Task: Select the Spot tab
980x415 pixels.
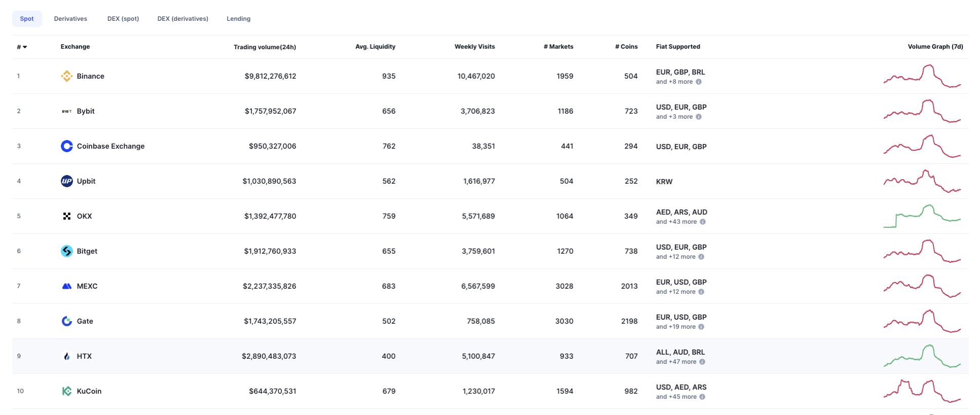Action: 27,19
